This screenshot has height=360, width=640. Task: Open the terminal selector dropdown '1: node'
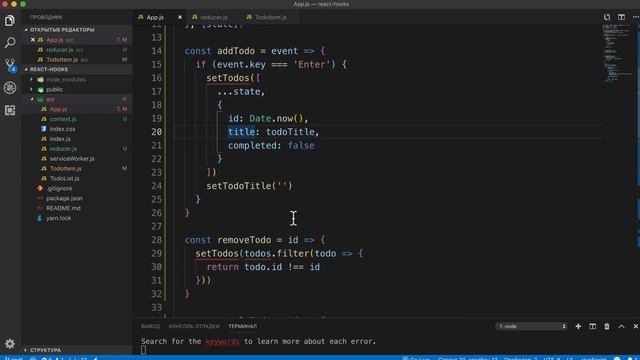click(x=531, y=326)
